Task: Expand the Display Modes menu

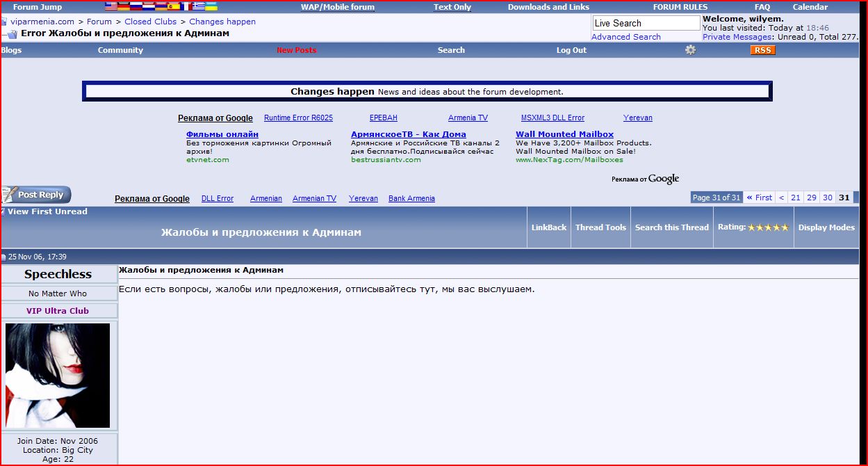Action: (826, 227)
